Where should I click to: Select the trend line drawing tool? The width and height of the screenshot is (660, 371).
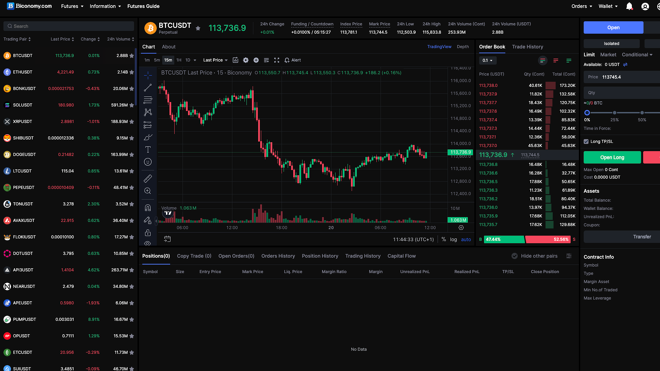coord(148,88)
